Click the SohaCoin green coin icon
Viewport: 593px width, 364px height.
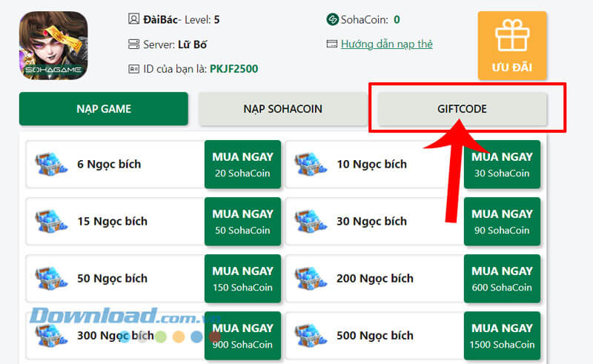point(332,19)
